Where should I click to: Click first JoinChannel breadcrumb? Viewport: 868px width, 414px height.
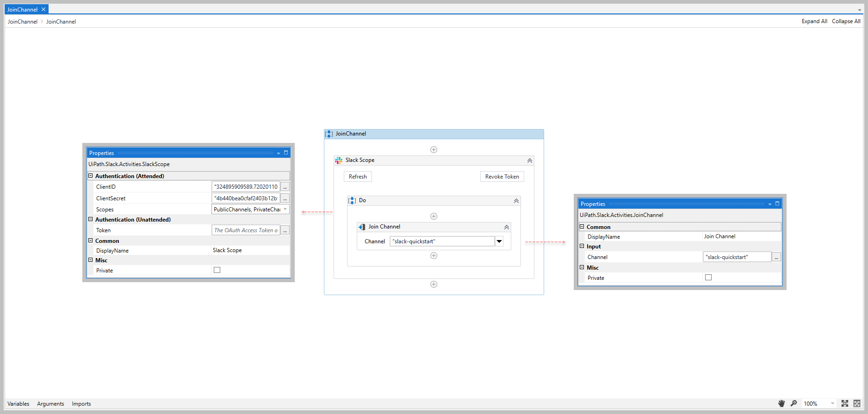[x=23, y=22]
